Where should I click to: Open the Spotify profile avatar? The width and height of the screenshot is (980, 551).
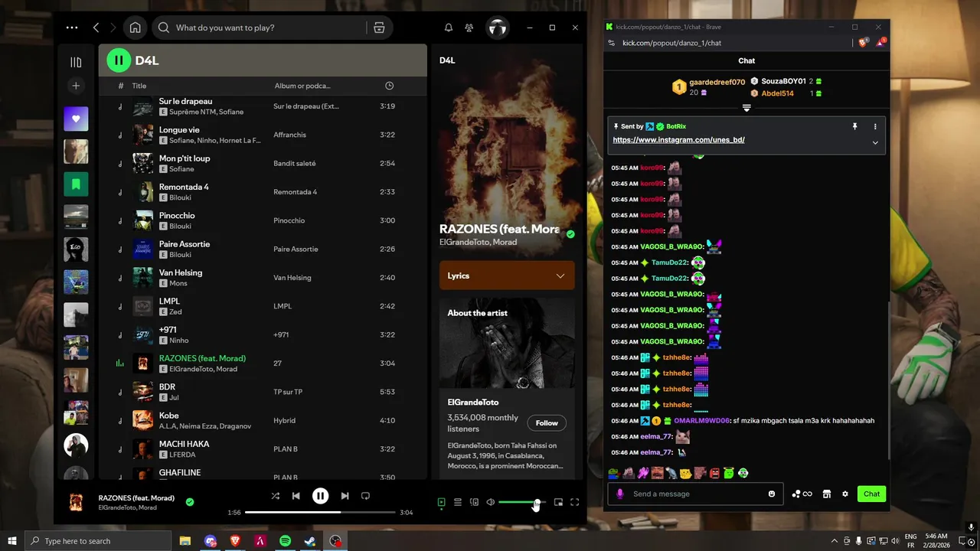(498, 28)
